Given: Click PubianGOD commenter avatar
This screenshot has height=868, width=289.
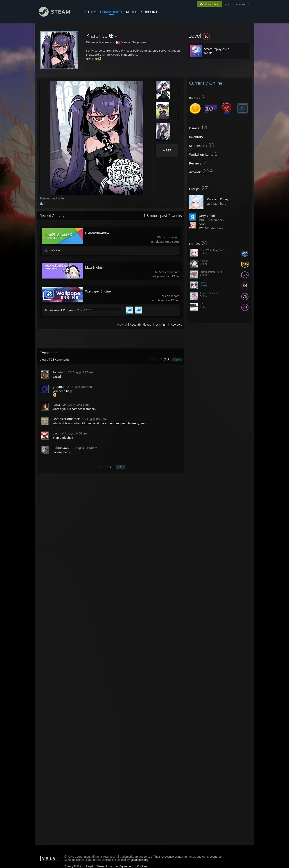Looking at the screenshot, I should (45, 450).
